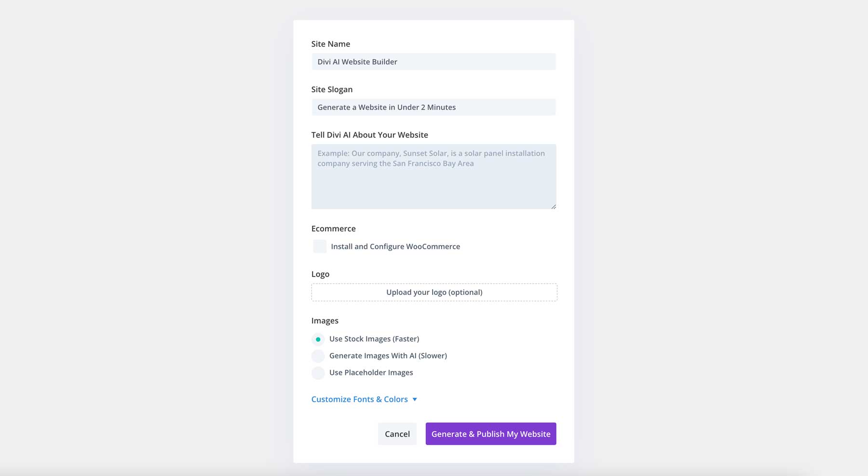Screen dimensions: 868x476
Task: Click the empty WooCommerce checkbox square
Action: point(319,246)
